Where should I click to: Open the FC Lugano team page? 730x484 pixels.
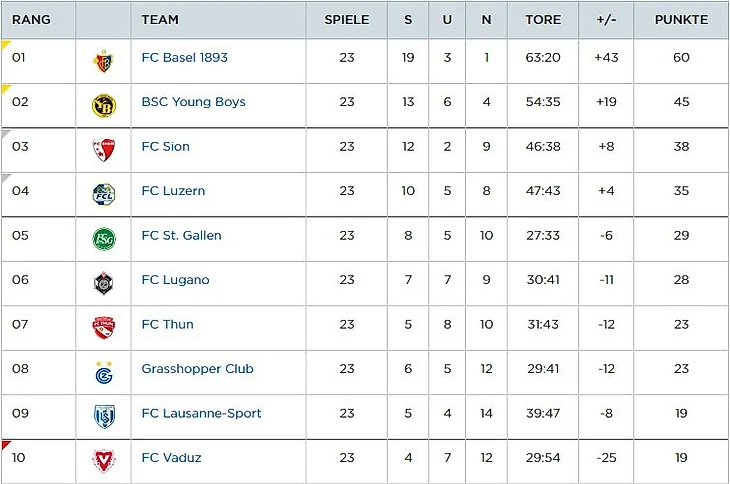point(176,280)
